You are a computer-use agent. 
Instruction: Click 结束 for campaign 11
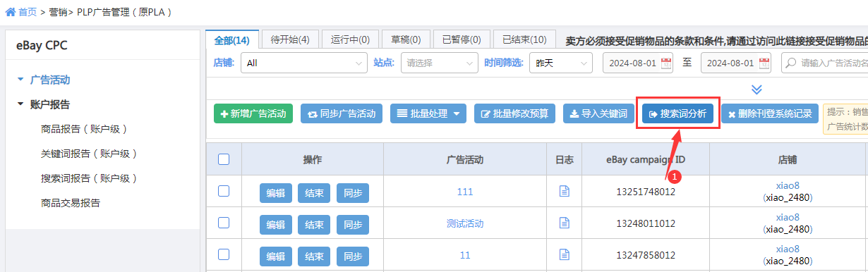314,257
